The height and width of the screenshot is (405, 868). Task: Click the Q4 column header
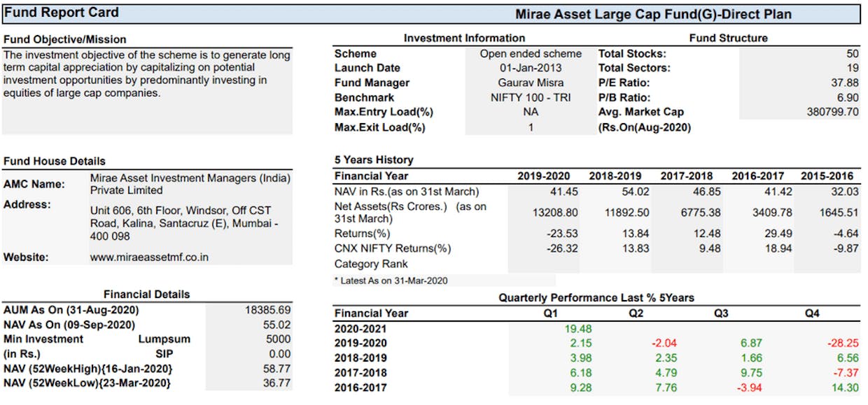pyautogui.click(x=812, y=313)
